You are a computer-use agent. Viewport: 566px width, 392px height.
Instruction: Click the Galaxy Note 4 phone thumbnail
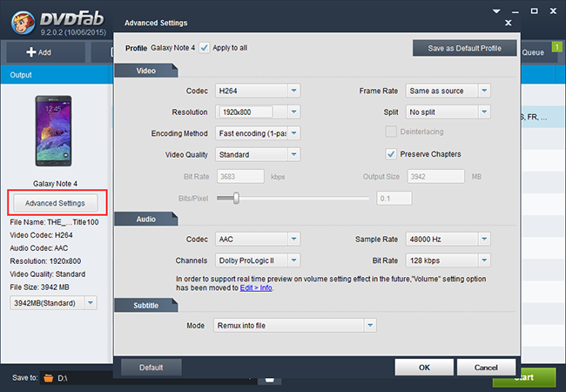(x=53, y=131)
